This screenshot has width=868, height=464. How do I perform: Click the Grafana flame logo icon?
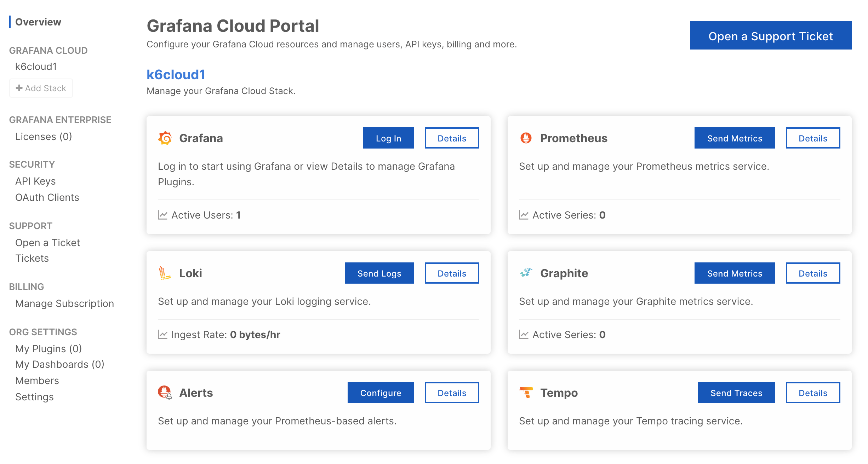[x=165, y=138]
